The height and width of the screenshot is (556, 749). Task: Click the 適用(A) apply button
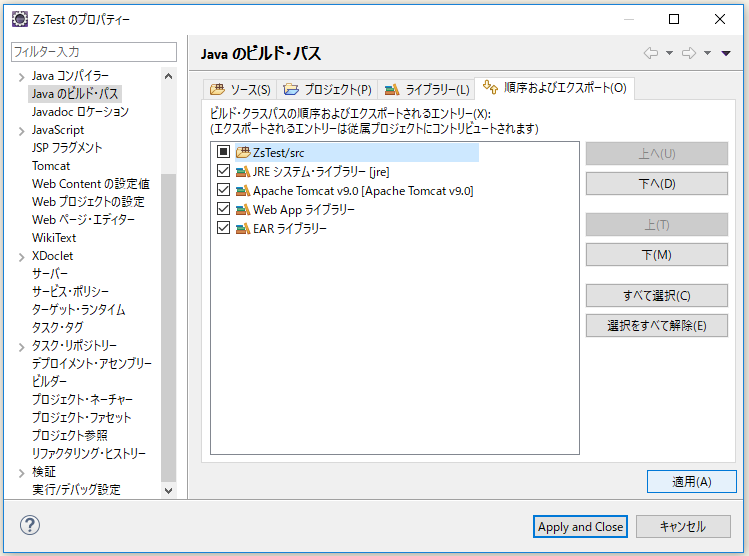(692, 481)
